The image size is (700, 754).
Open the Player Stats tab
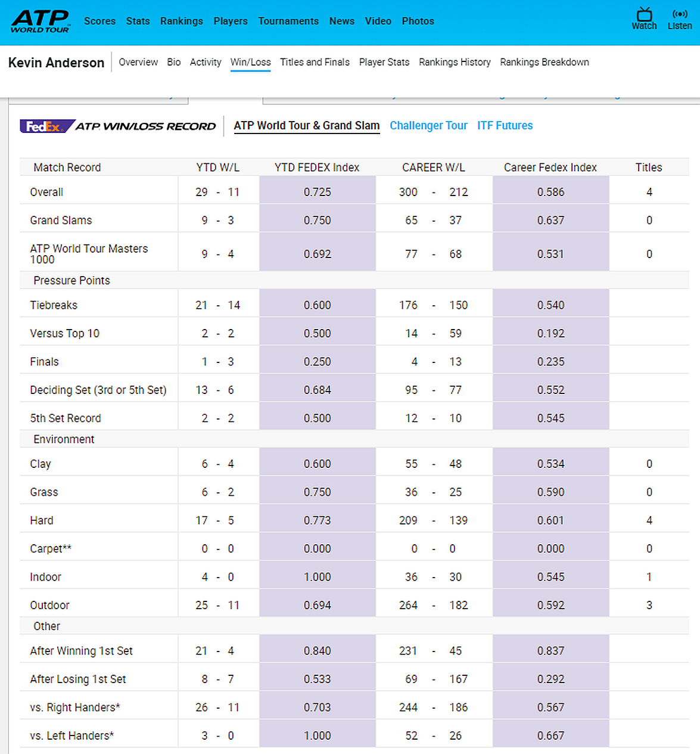click(x=384, y=62)
